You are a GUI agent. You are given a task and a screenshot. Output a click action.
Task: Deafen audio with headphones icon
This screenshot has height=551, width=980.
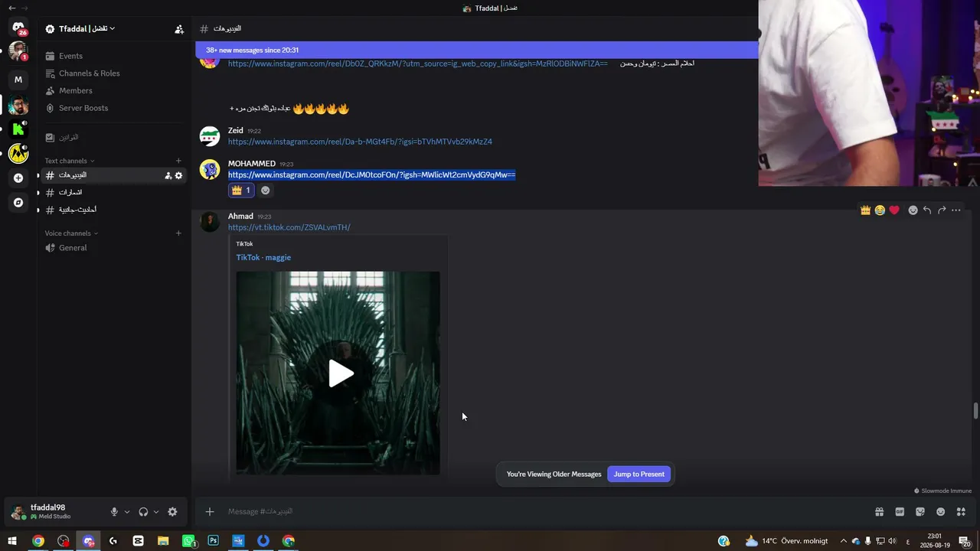click(143, 512)
